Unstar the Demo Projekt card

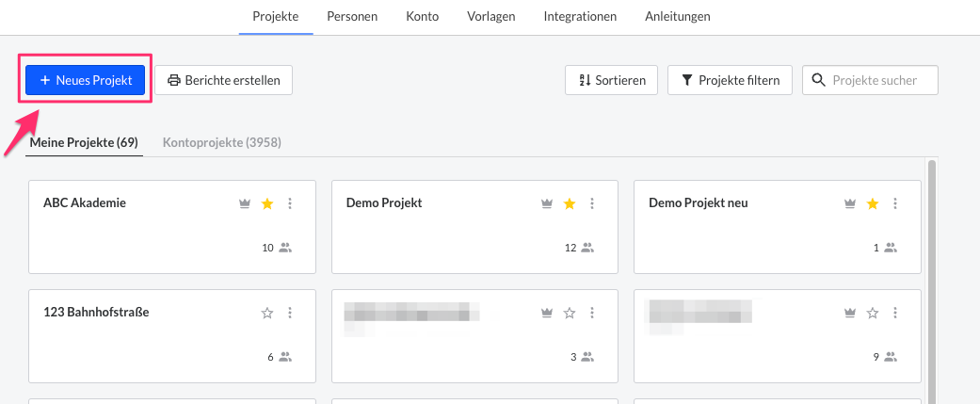click(x=570, y=203)
